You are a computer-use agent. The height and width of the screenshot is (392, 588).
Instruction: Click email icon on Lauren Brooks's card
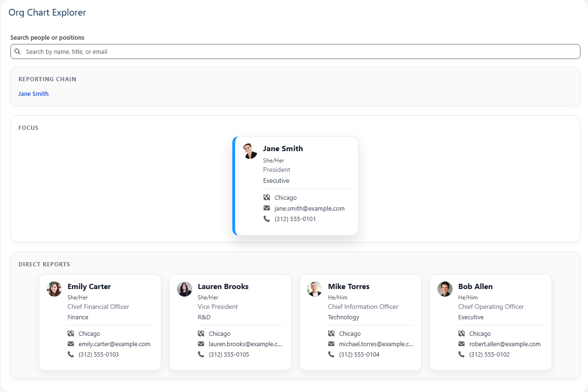coord(201,344)
